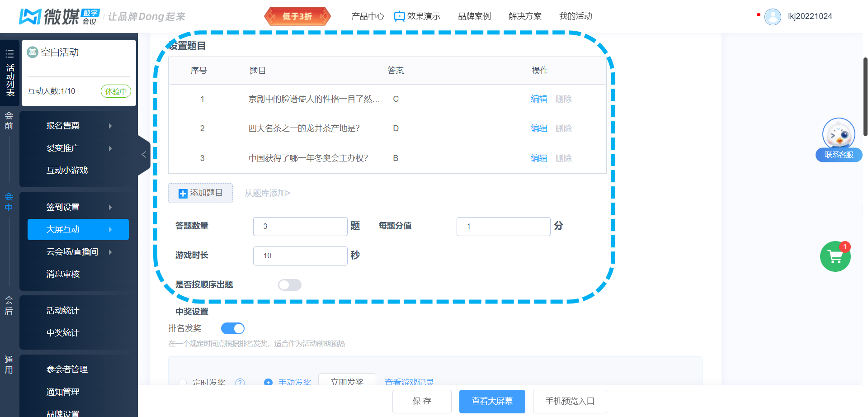Open 我的活动 menu

click(576, 17)
